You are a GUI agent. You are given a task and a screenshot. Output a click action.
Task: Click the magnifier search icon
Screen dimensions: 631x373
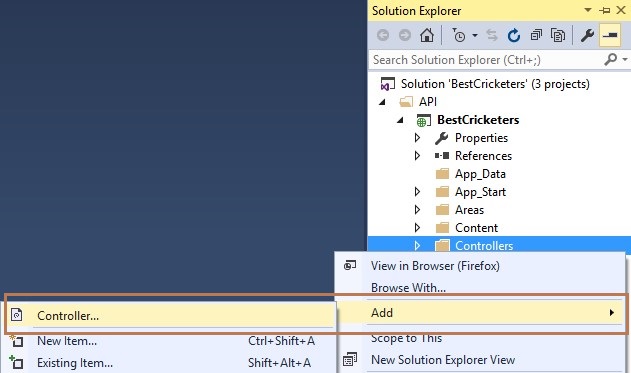tap(610, 60)
